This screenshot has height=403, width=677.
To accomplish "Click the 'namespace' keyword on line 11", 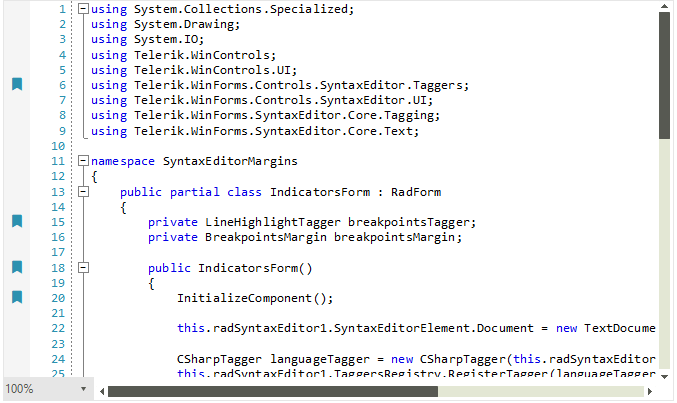I will (x=123, y=162).
